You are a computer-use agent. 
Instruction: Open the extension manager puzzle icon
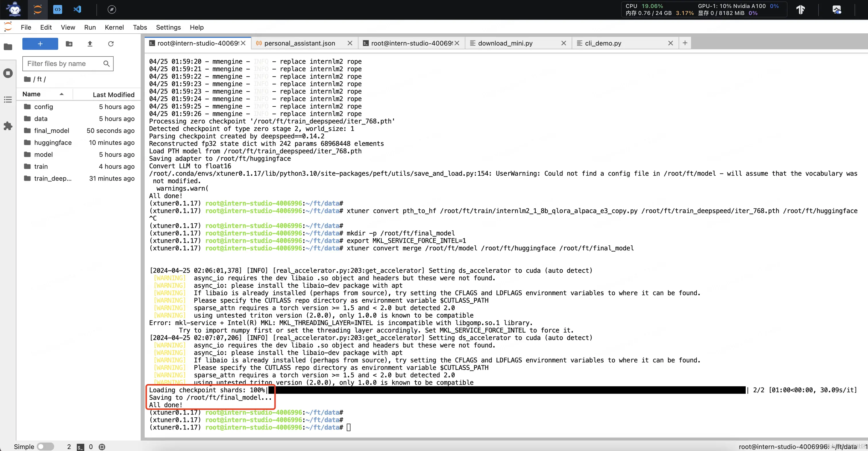[8, 126]
